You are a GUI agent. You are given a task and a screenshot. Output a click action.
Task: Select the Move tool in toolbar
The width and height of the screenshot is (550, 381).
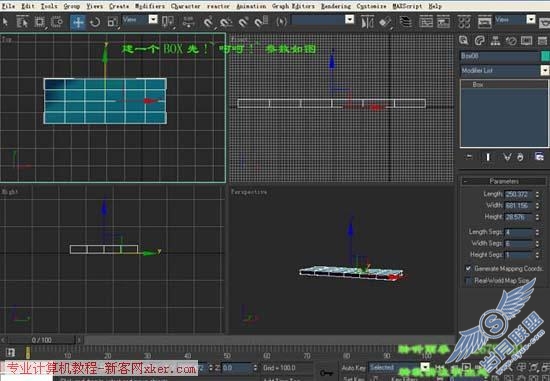click(x=78, y=22)
